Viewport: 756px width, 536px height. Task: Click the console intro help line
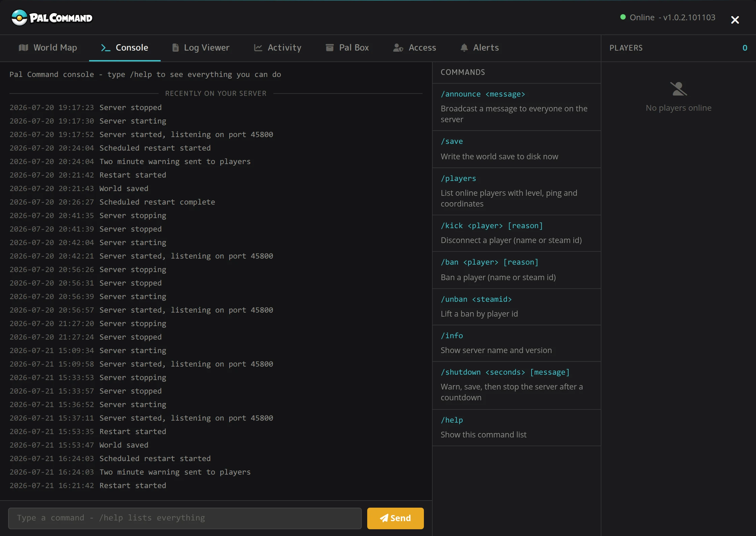click(145, 75)
